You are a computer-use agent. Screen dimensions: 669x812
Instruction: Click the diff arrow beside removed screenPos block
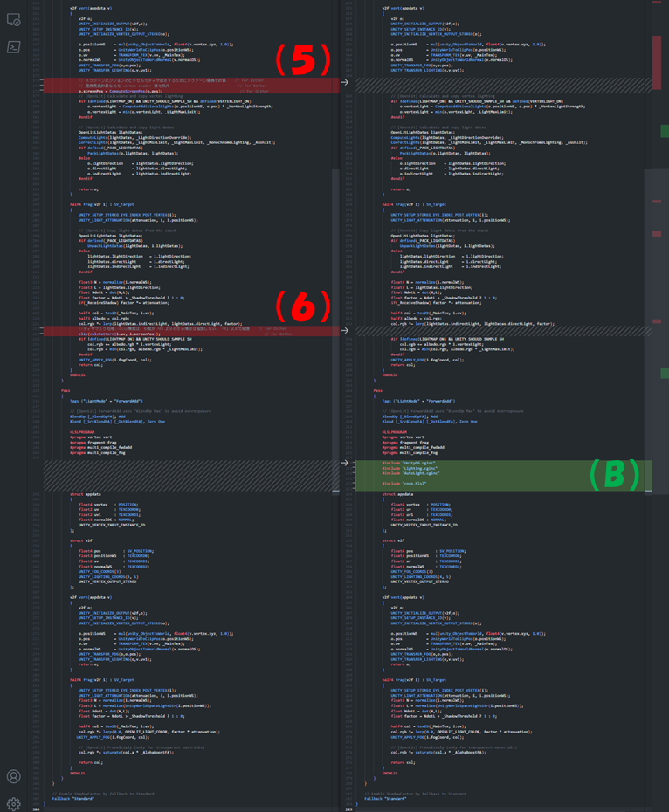click(345, 83)
